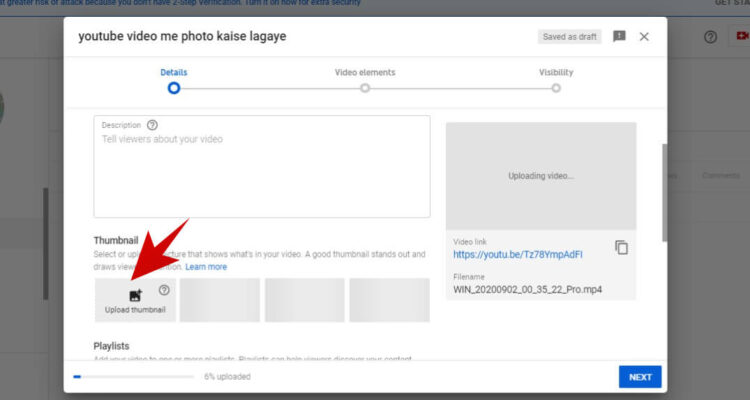Copy the video link with copy icon
The width and height of the screenshot is (750, 400).
point(621,247)
